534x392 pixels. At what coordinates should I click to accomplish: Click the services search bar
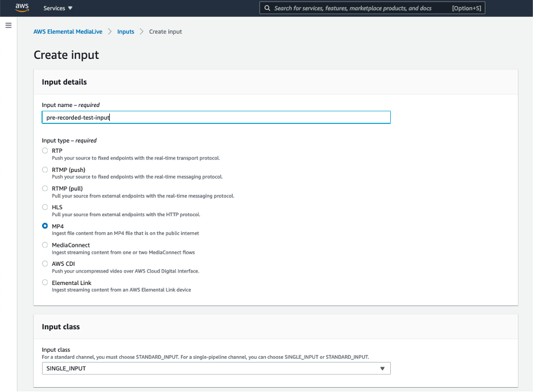(x=361, y=8)
